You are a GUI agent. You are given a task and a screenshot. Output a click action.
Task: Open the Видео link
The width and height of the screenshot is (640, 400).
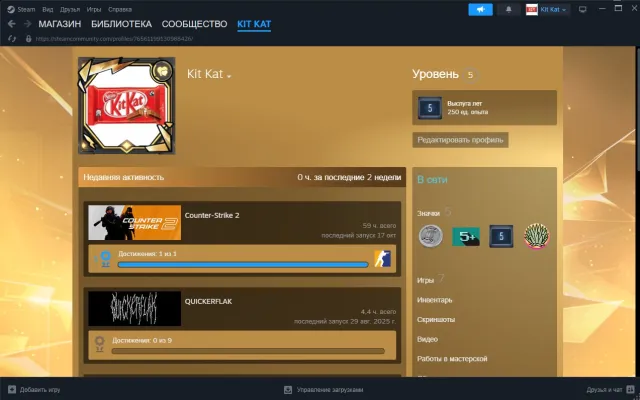point(427,339)
